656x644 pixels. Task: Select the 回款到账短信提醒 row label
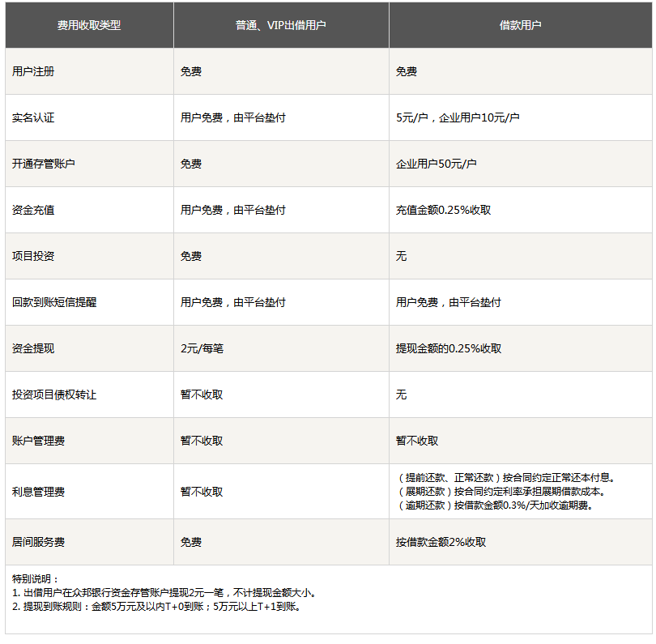click(x=54, y=302)
